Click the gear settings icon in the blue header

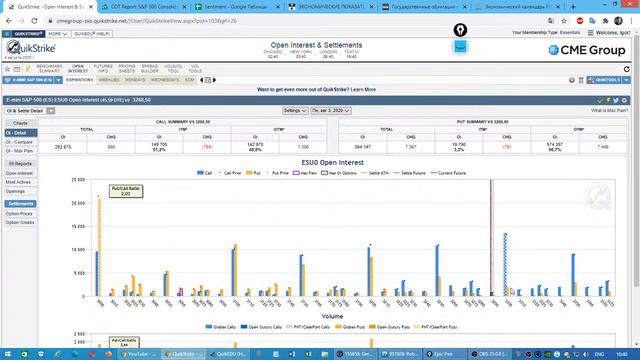point(624,100)
